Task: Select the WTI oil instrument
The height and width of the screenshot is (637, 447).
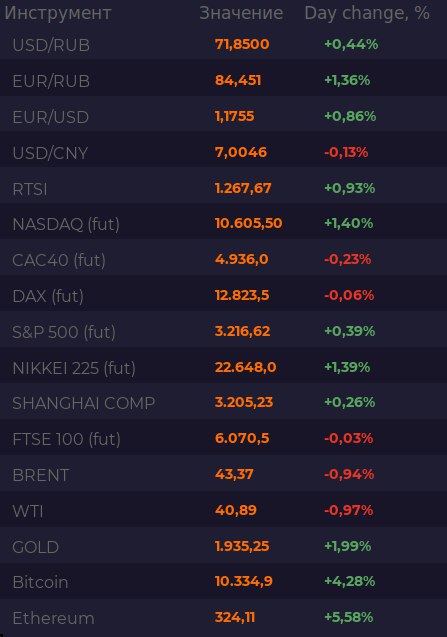Action: [x=224, y=511]
